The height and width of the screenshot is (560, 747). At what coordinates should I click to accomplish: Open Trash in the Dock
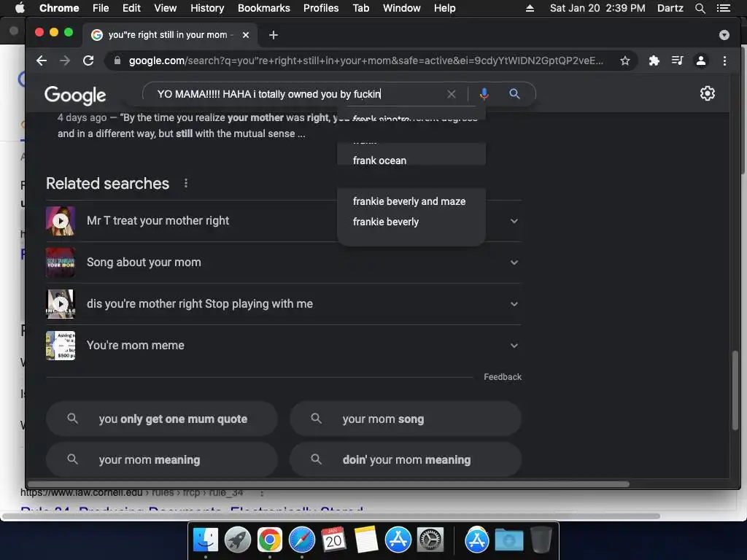(541, 540)
